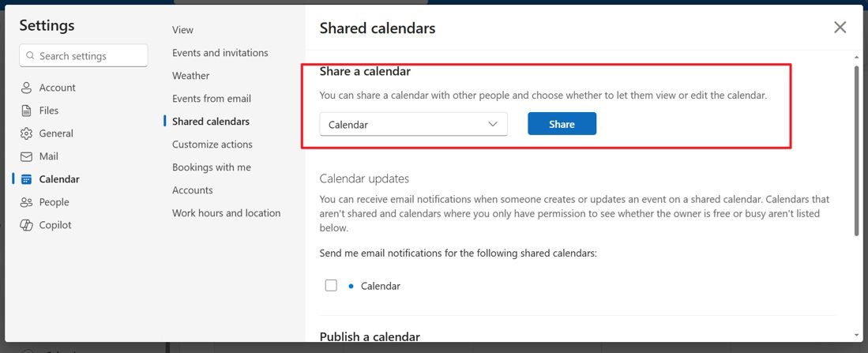This screenshot has height=353, width=868.
Task: Click the Mail envelope icon
Action: [x=27, y=156]
